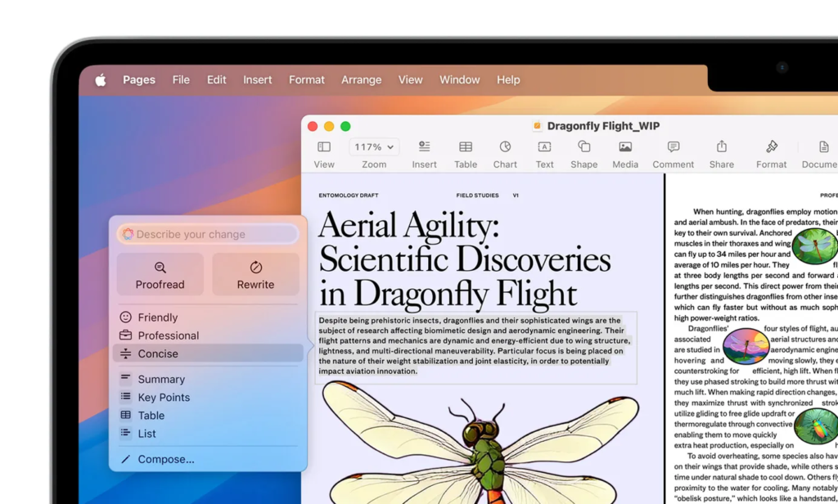
Task: Click the ENTOMOLOGY DRAFT header text
Action: pyautogui.click(x=349, y=196)
